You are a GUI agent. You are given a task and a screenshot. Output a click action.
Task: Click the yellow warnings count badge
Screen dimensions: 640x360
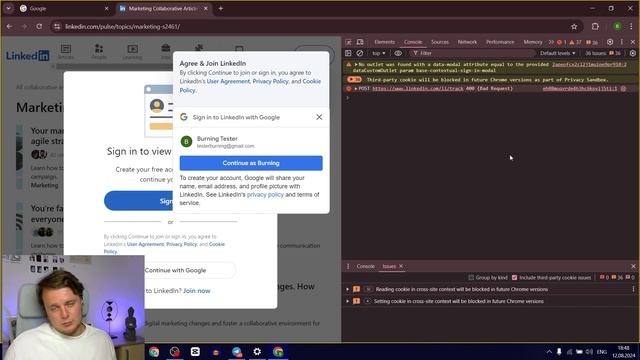576,42
